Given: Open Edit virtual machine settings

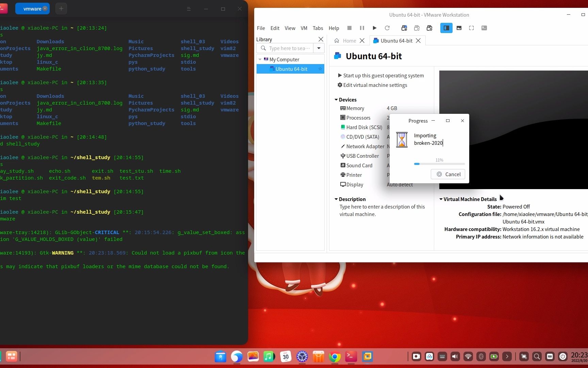Looking at the screenshot, I should 372,85.
